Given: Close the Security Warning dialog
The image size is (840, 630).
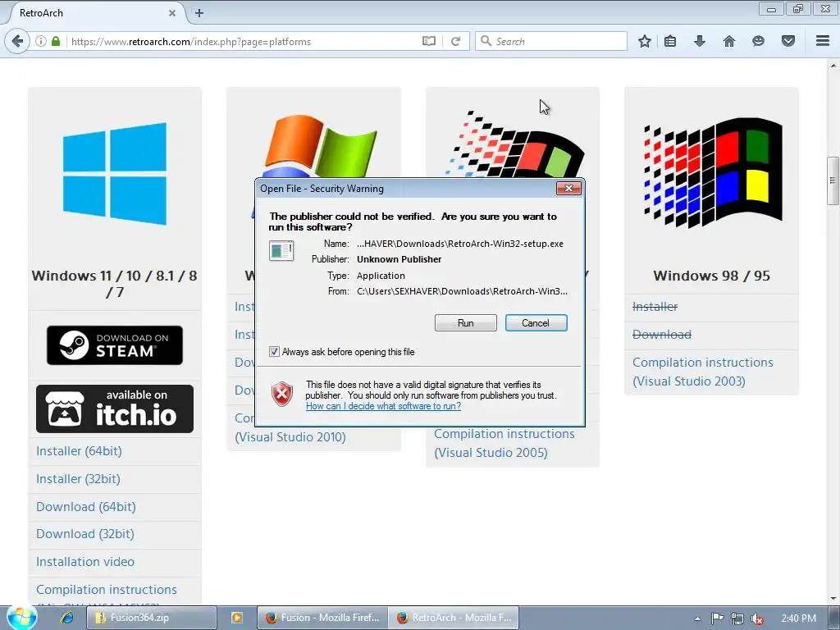Looking at the screenshot, I should point(568,188).
